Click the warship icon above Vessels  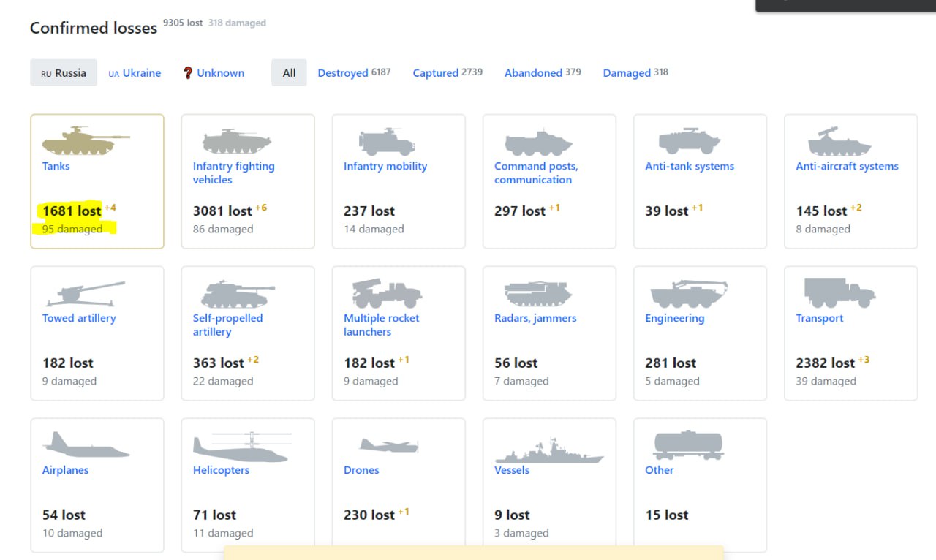click(548, 450)
